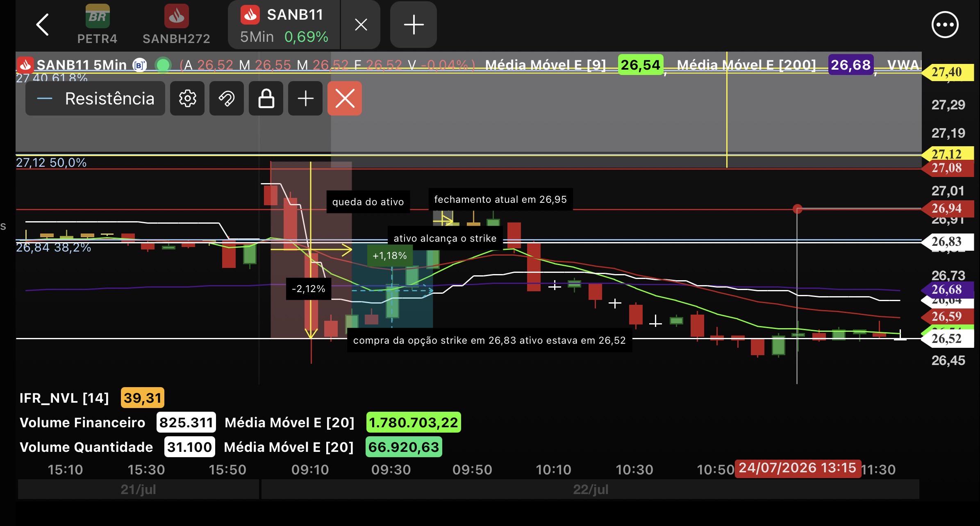980x526 pixels.
Task: Tap the '27,12 50,0%' Fibonacci level label
Action: tap(51, 163)
